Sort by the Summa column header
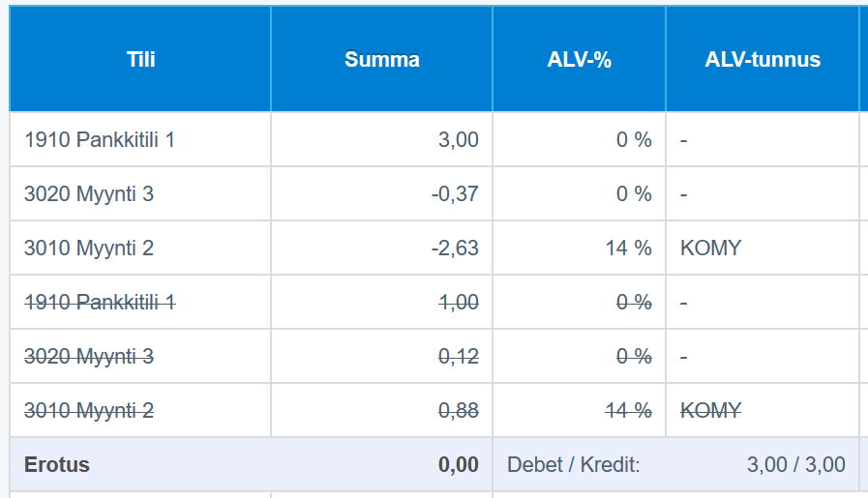 (381, 60)
